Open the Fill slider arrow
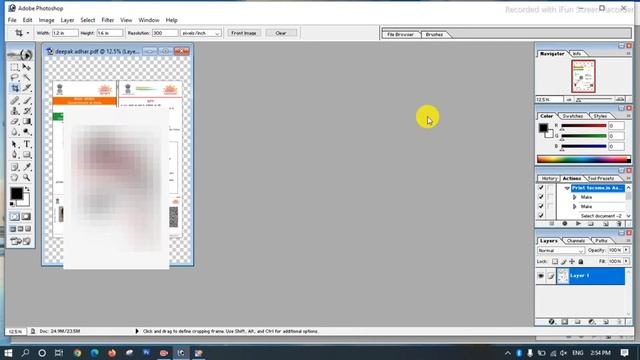The width and height of the screenshot is (640, 360). pos(627,261)
